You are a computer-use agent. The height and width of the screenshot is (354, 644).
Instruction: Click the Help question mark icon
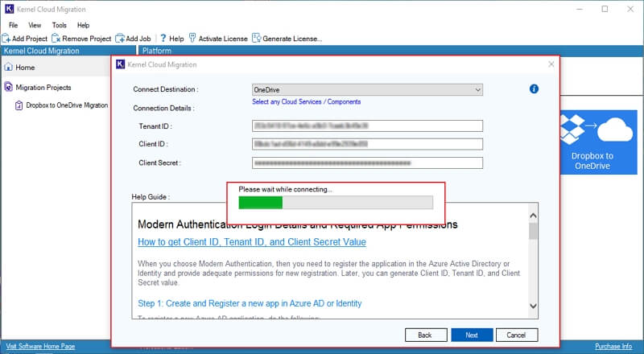click(x=163, y=38)
